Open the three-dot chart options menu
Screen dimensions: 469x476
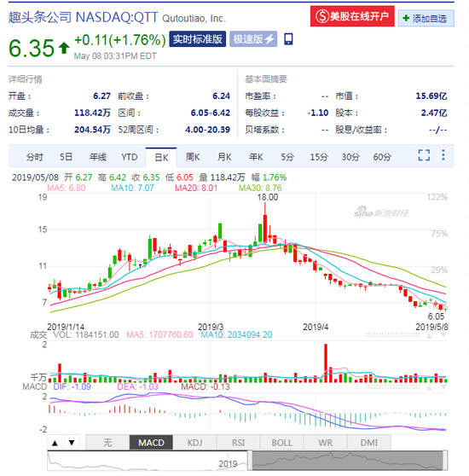click(443, 155)
